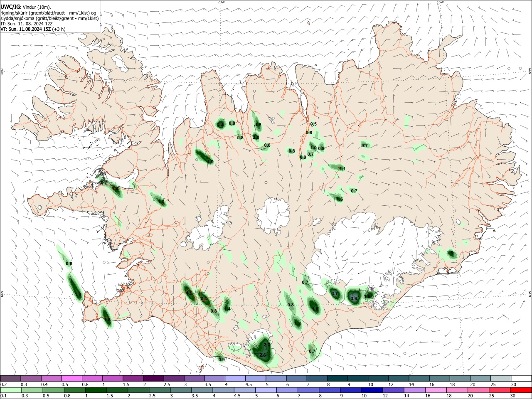Click the 3.6 precipitation value on the map
The height and width of the screenshot is (399, 532).
[x=354, y=298]
